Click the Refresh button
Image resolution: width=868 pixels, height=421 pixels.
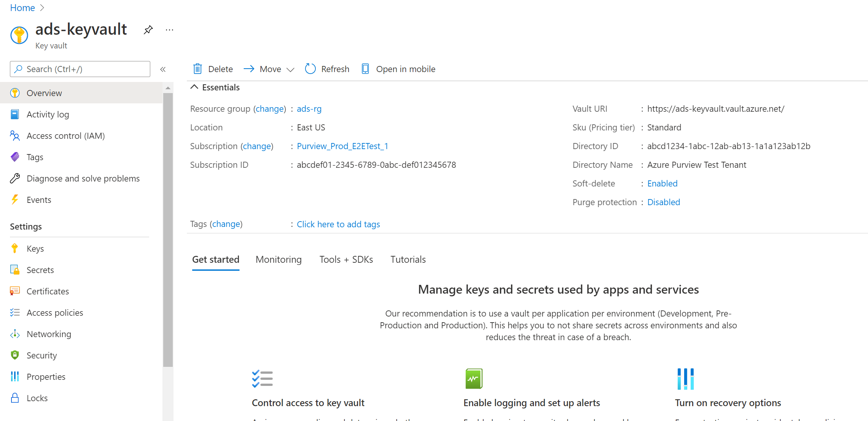pyautogui.click(x=327, y=69)
